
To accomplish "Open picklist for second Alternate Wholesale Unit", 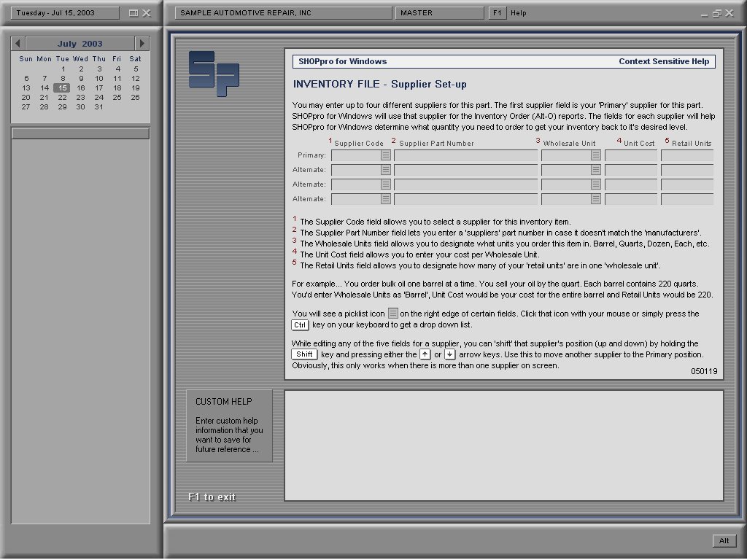I will coord(595,184).
